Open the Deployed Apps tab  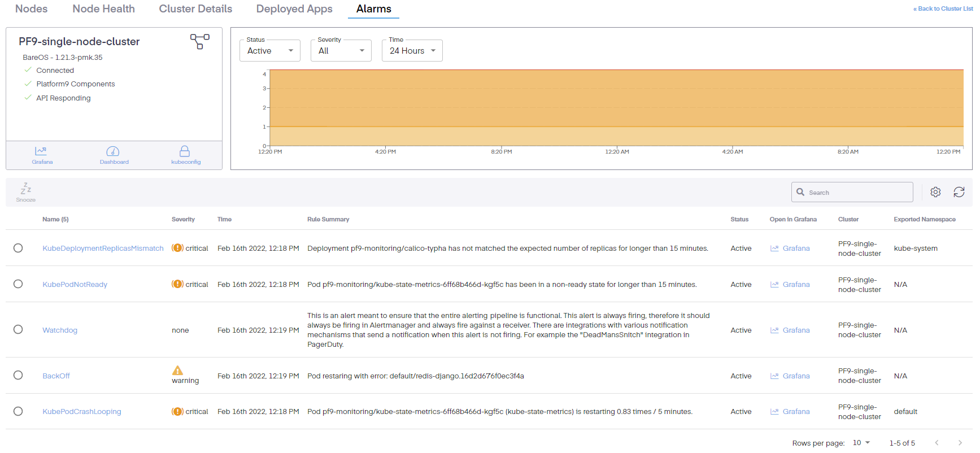[294, 9]
